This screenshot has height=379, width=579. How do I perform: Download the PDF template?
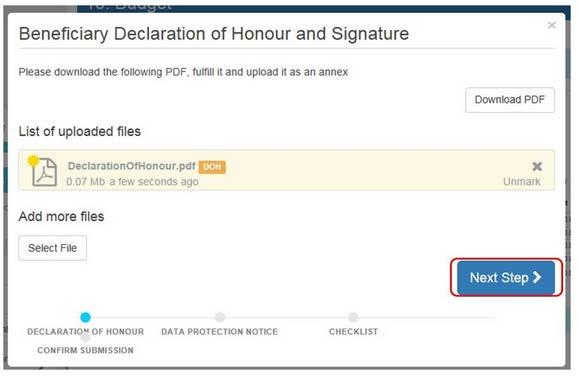(510, 100)
